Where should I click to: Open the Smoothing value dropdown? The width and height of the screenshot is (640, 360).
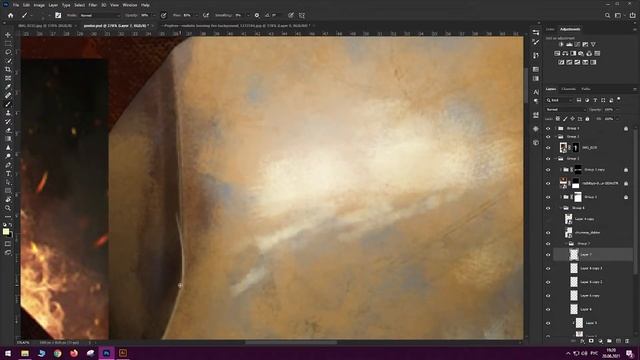248,16
